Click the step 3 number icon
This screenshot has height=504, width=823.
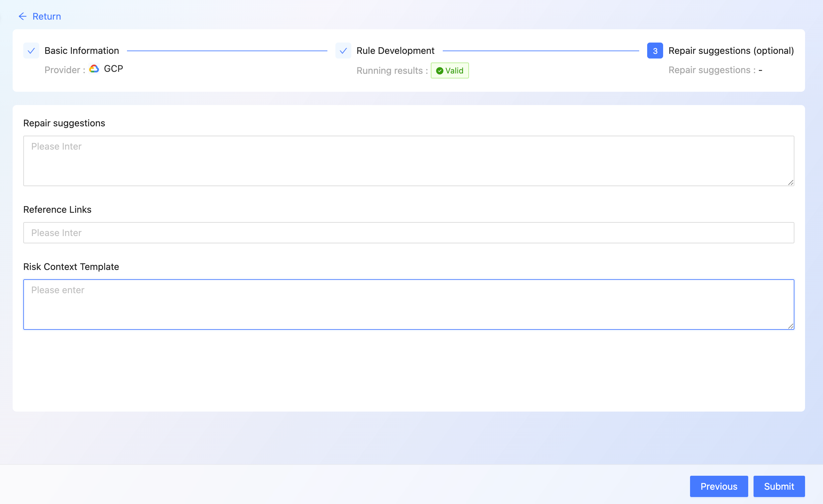[655, 51]
